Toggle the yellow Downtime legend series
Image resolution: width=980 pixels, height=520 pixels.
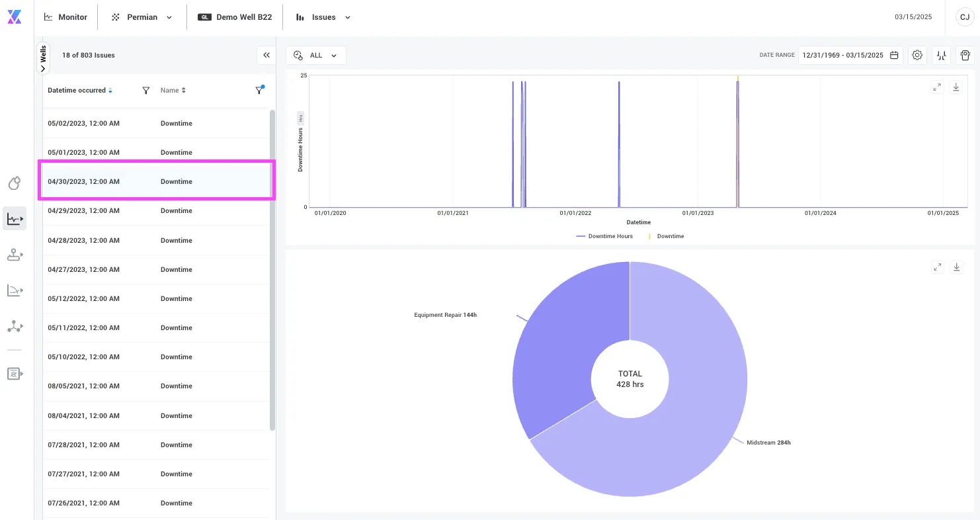(x=667, y=236)
